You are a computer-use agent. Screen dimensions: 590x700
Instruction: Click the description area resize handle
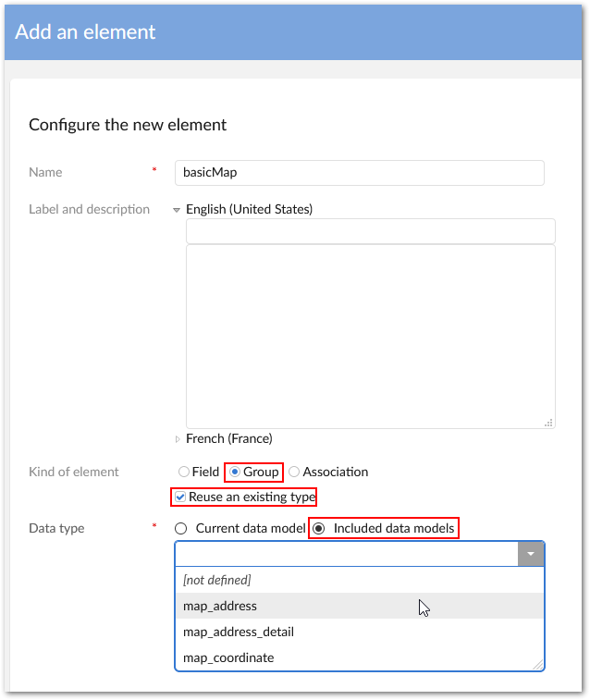548,422
